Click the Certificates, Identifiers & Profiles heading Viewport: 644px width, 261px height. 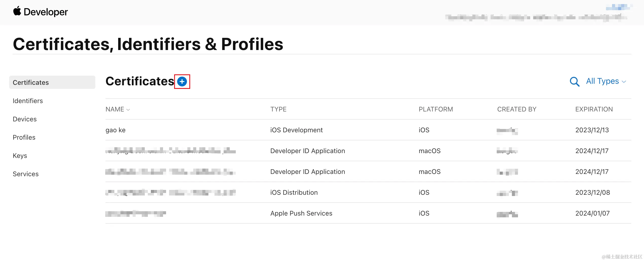[x=148, y=43]
